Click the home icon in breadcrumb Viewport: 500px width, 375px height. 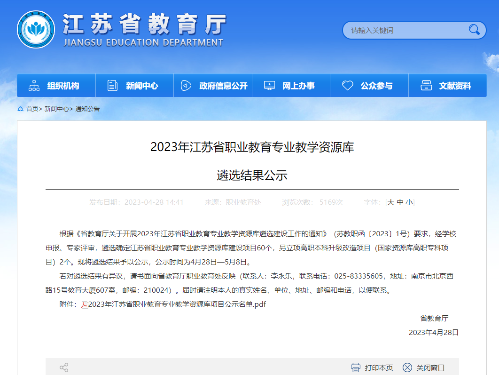20,109
